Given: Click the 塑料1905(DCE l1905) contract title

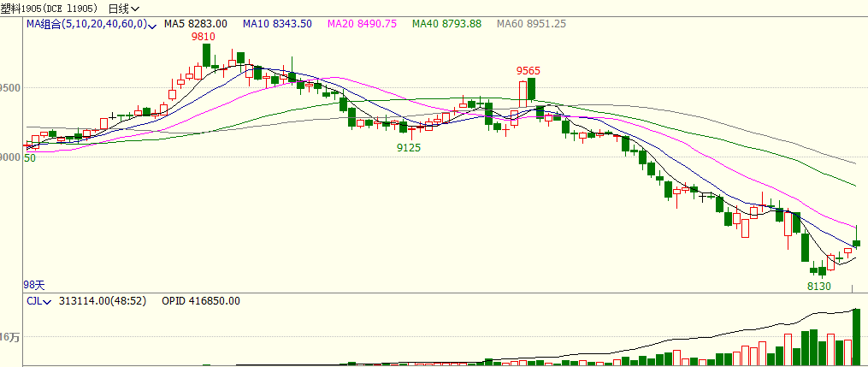Looking at the screenshot, I should tap(50, 9).
